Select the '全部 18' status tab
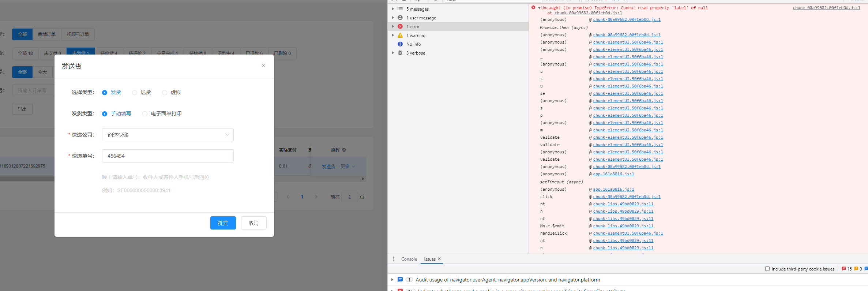The height and width of the screenshot is (291, 868). tap(25, 53)
